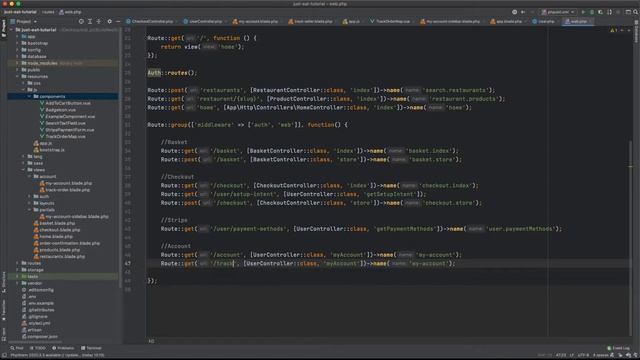
Task: Open the phpunit.xml run configuration dropdown
Action: [x=558, y=12]
